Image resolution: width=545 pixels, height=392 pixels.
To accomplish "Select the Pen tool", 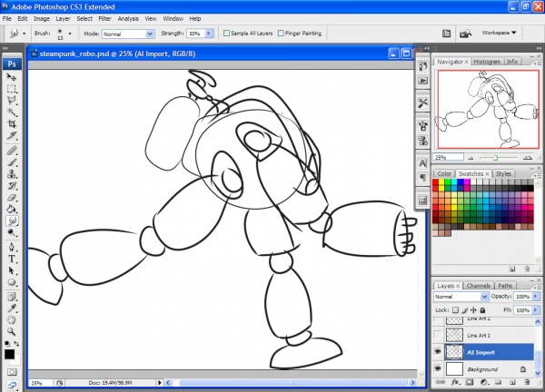I will click(12, 247).
